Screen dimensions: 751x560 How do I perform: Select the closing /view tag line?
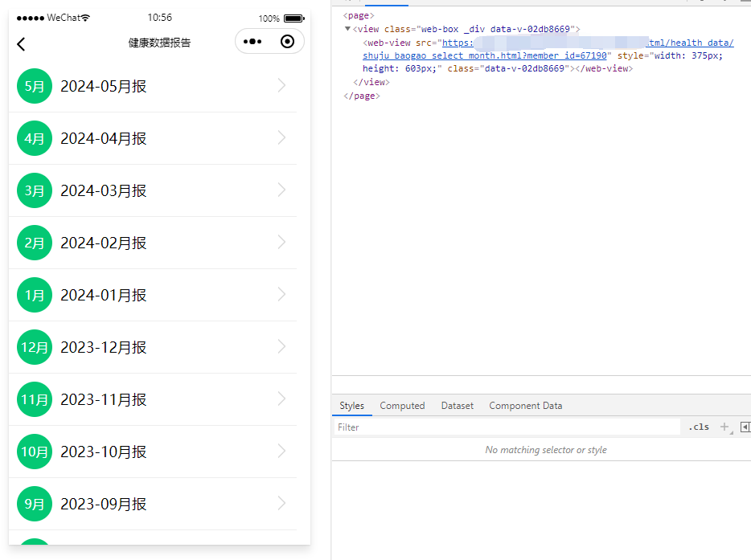371,82
